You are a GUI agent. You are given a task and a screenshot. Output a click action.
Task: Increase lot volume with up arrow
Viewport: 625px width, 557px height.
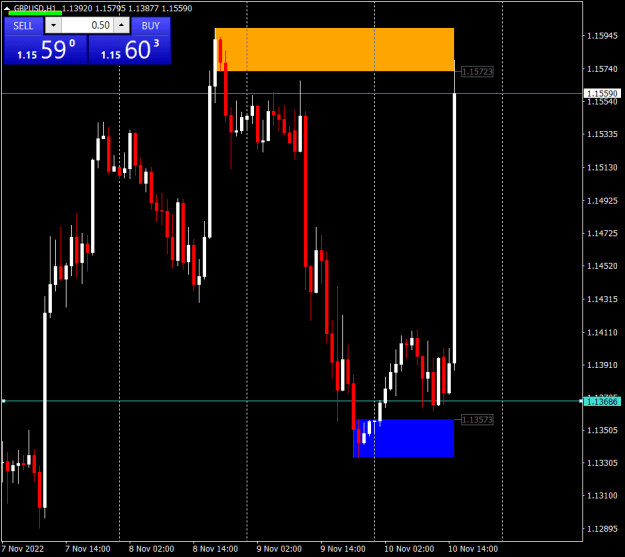pyautogui.click(x=122, y=26)
